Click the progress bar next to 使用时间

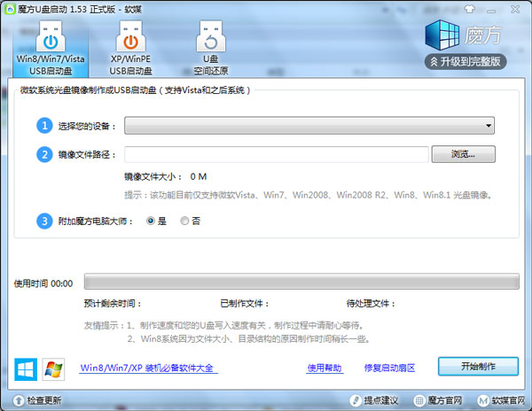point(301,282)
